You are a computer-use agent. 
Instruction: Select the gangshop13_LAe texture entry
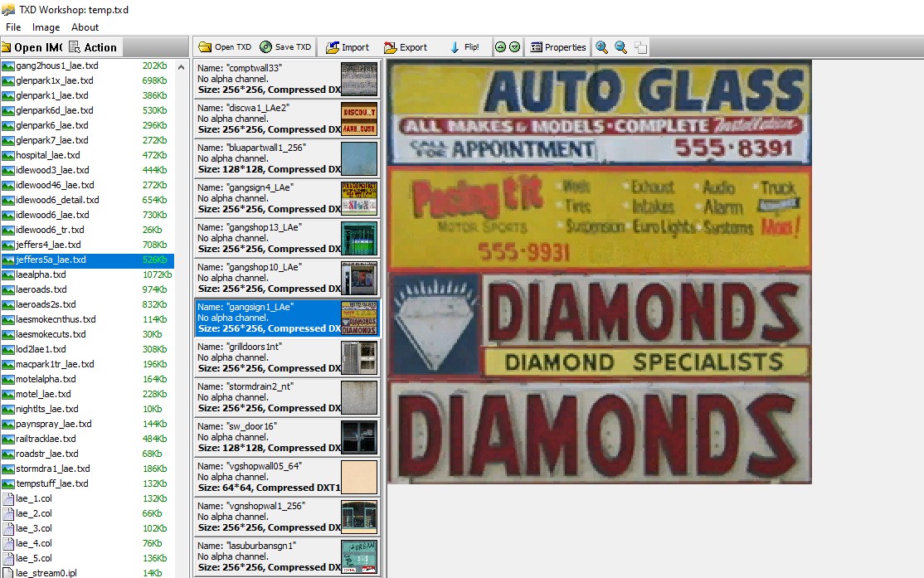(x=287, y=238)
